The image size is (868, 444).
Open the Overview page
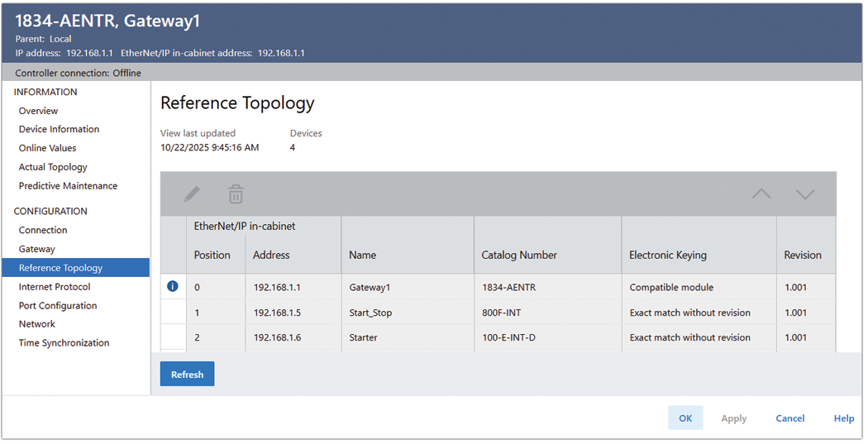click(38, 111)
